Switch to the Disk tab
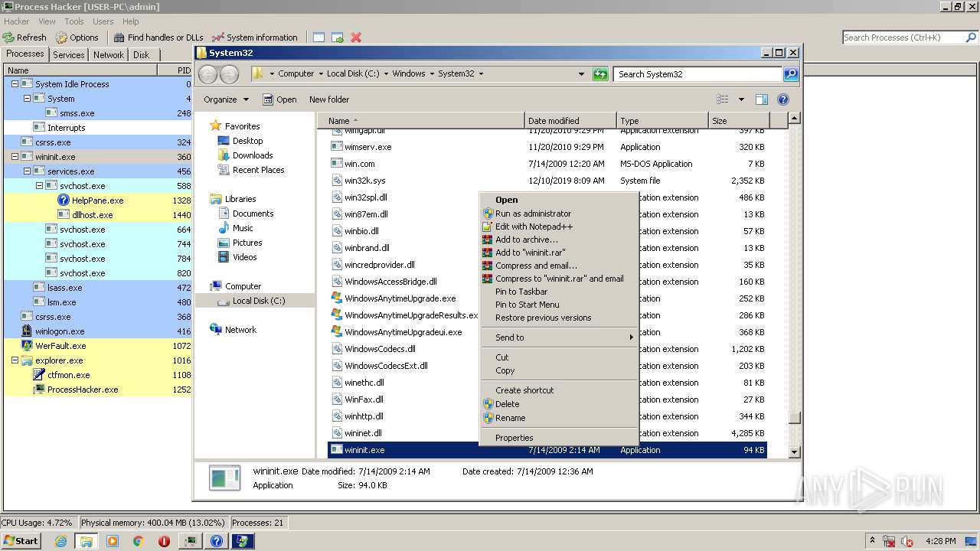Screen dimensions: 980x551 point(142,55)
